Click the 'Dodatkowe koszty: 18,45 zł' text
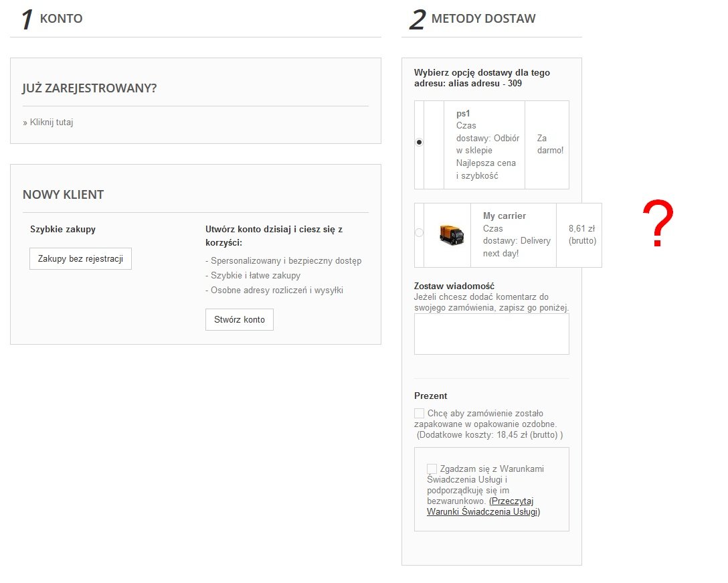The height and width of the screenshot is (583, 728). tap(490, 435)
